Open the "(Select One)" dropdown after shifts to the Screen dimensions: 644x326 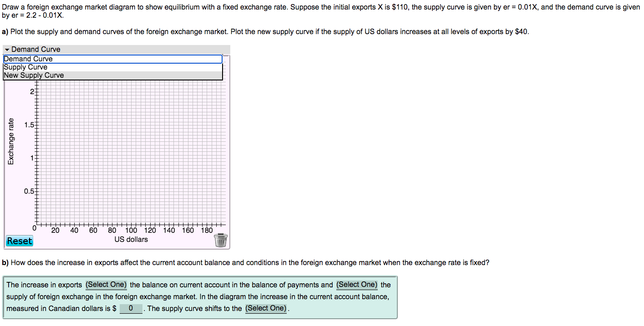click(x=266, y=308)
